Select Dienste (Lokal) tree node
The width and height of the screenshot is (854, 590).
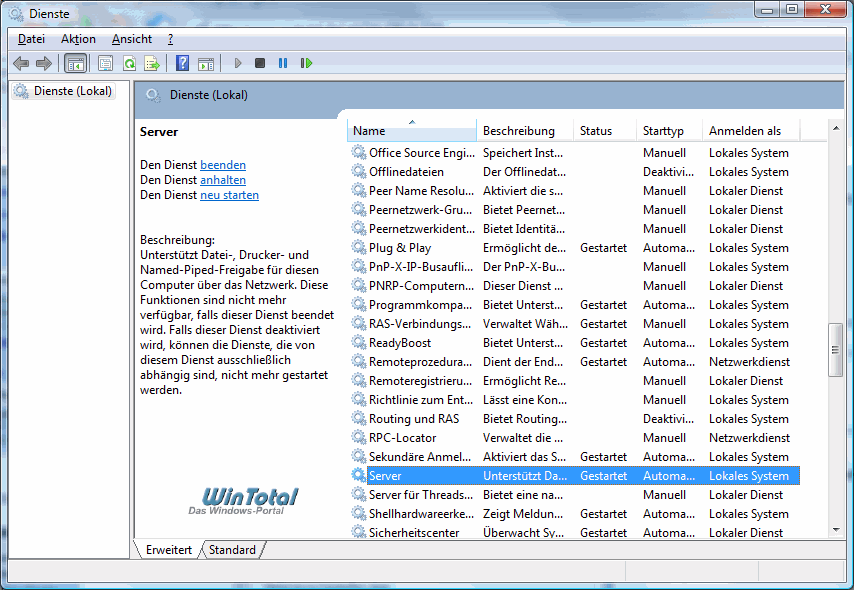click(x=64, y=91)
